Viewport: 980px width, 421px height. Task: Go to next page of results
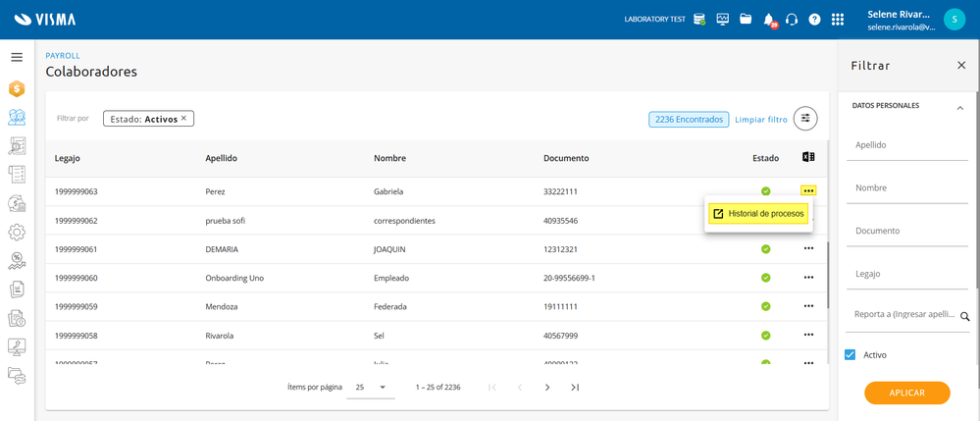coord(547,388)
